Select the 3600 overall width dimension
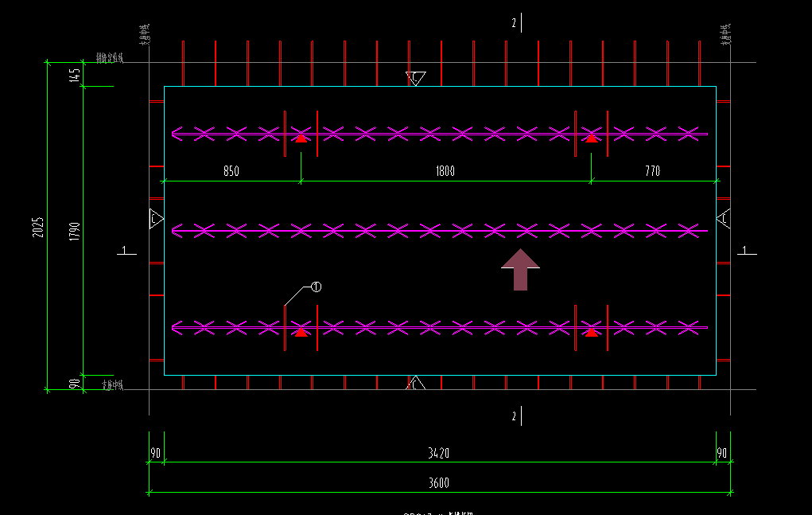This screenshot has height=515, width=812. point(439,483)
